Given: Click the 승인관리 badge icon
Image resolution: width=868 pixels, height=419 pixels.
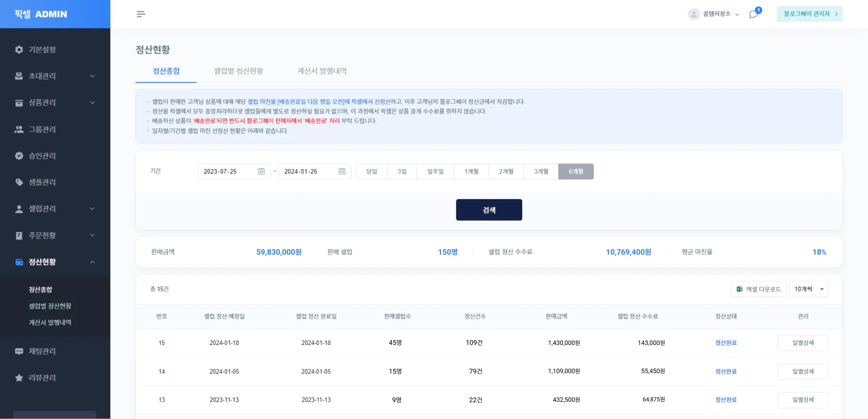Looking at the screenshot, I should (x=19, y=156).
